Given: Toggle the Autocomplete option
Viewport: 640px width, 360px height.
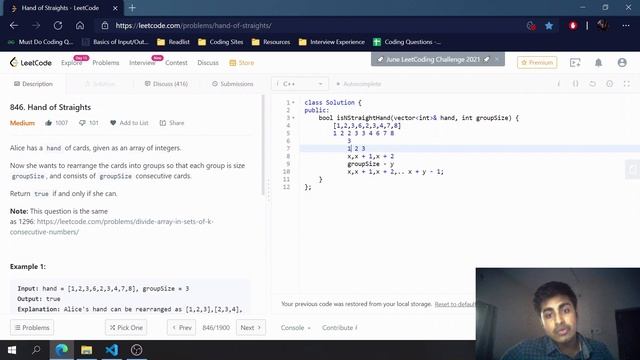Looking at the screenshot, I should [x=358, y=84].
